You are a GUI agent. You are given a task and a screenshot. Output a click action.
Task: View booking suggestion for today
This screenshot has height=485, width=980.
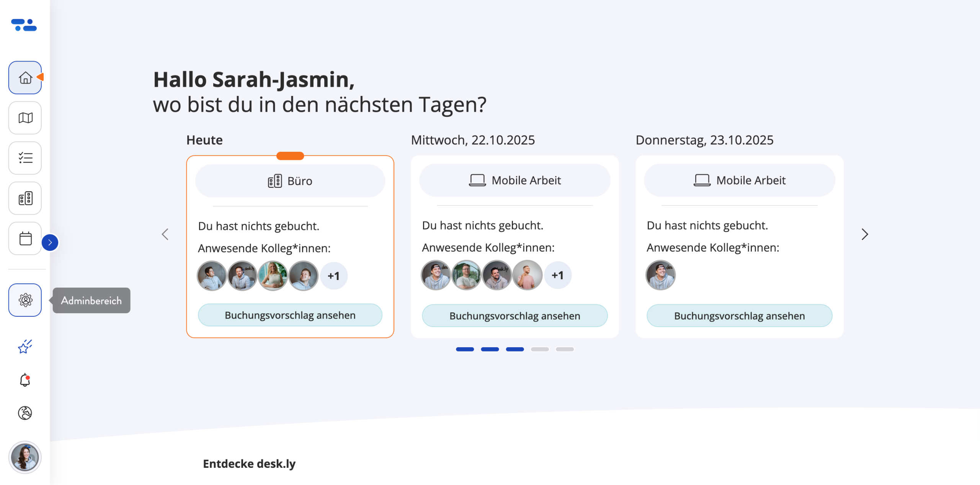(290, 315)
